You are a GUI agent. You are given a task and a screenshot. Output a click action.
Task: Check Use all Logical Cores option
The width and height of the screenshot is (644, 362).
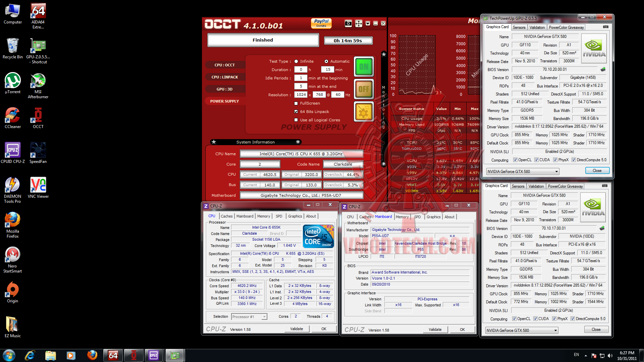(x=296, y=120)
